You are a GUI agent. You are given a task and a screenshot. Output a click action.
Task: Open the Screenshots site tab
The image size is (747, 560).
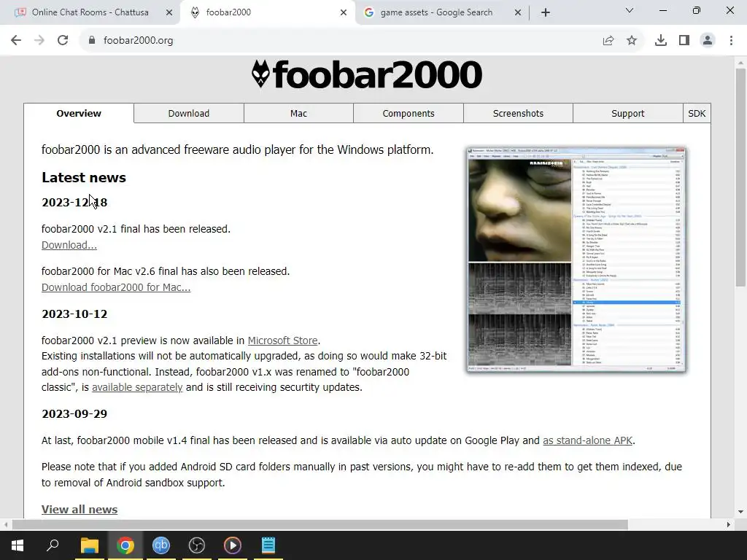click(519, 113)
